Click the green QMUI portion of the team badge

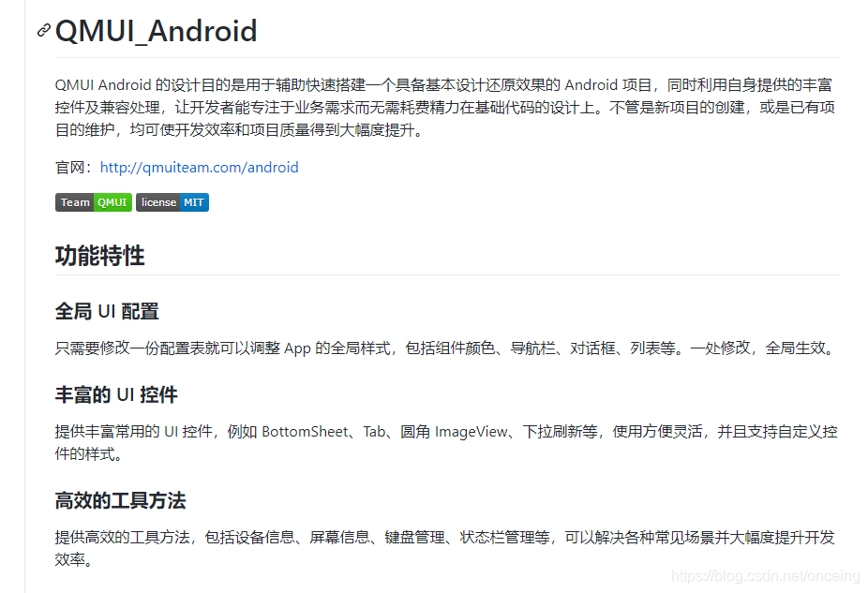(112, 201)
